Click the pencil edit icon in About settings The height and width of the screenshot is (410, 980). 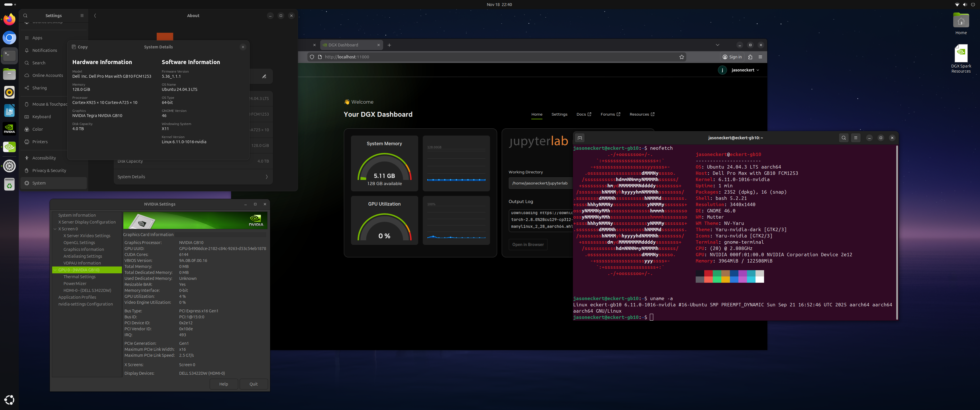[x=264, y=76]
